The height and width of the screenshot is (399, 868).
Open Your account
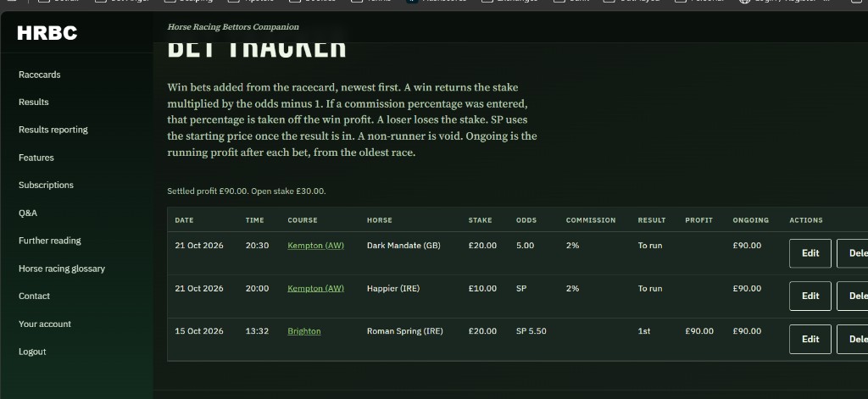45,324
